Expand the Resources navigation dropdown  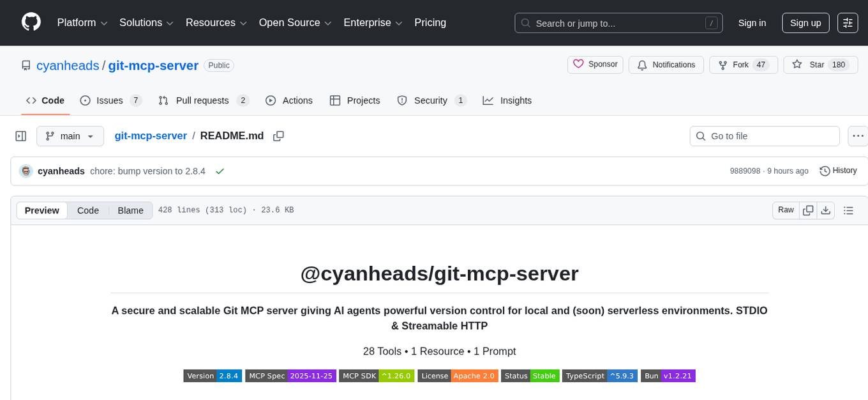tap(216, 22)
